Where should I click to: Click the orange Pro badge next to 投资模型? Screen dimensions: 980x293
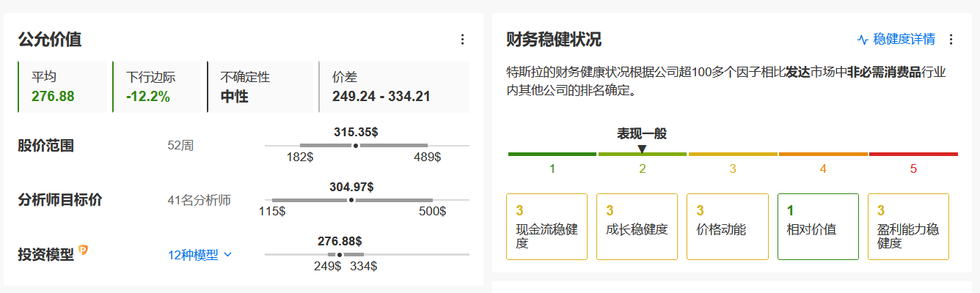pyautogui.click(x=83, y=251)
